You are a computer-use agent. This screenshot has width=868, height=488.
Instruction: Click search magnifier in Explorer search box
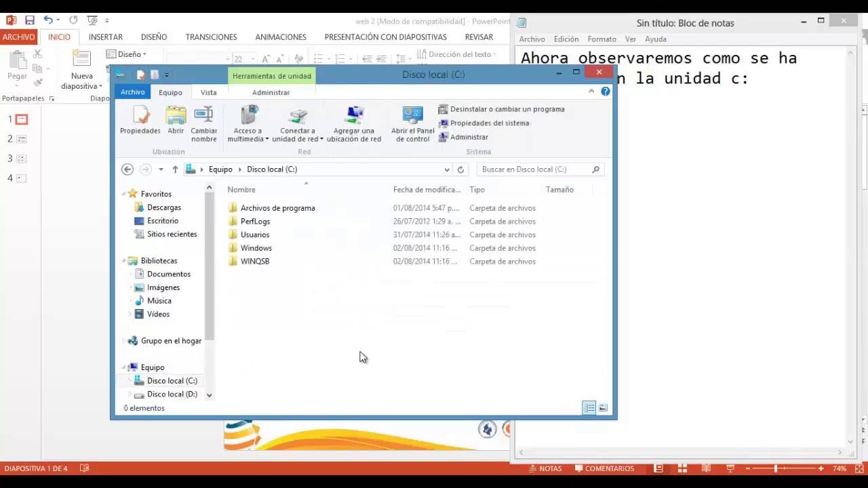pos(595,169)
